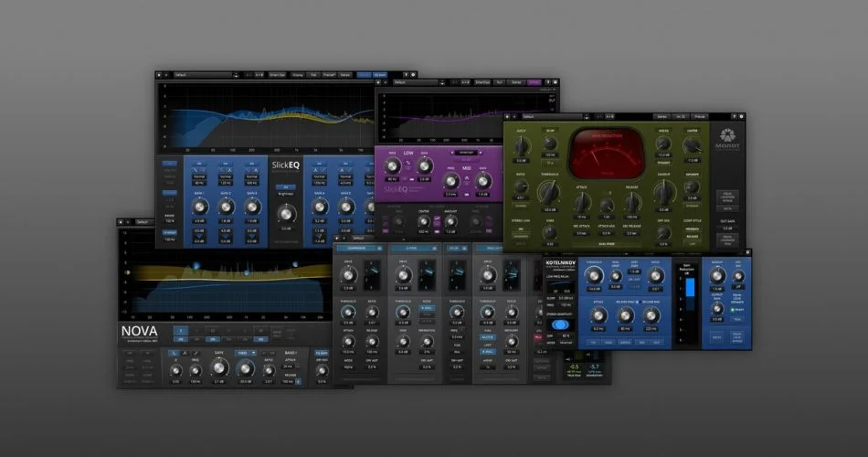
Task: Click undo arrow in Nova window toolbar
Action: (x=121, y=222)
